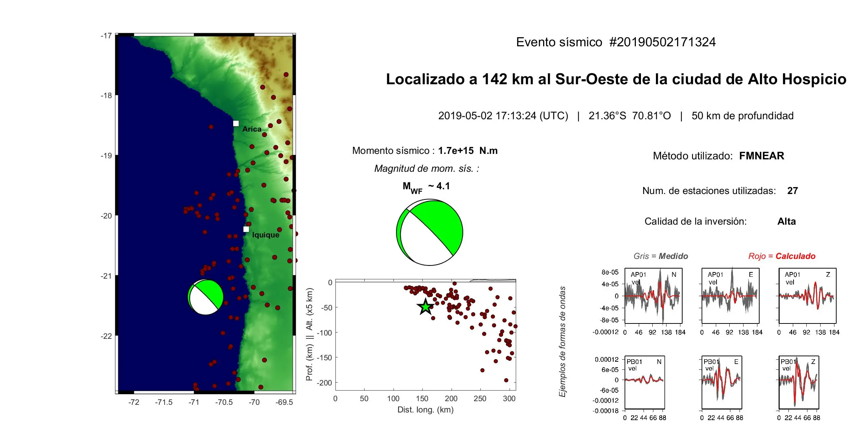Image resolution: width=868 pixels, height=442 pixels.
Task: Click the method name 'FMNEAR'
Action: (761, 156)
